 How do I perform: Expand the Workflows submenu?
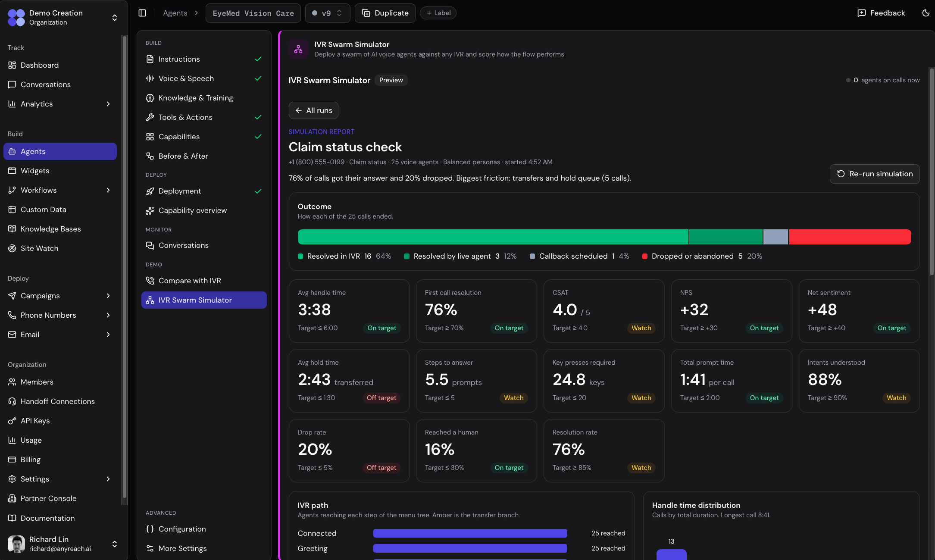tap(108, 190)
